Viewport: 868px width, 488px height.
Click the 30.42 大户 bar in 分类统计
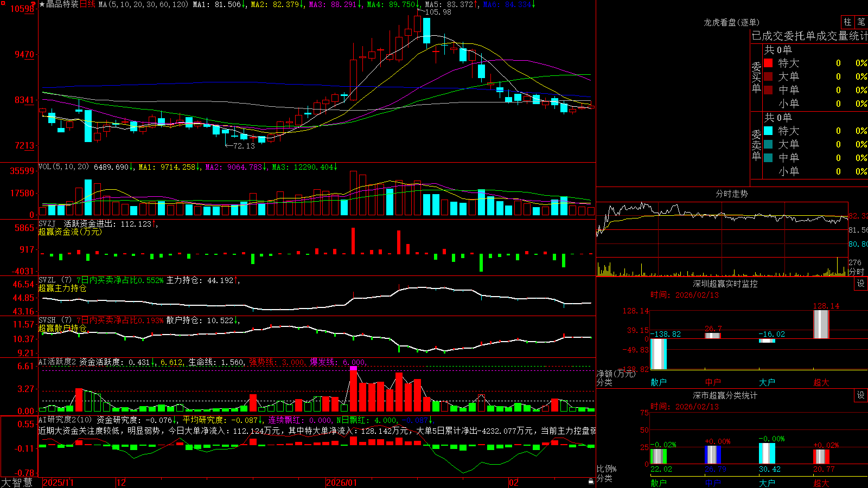pyautogui.click(x=767, y=453)
